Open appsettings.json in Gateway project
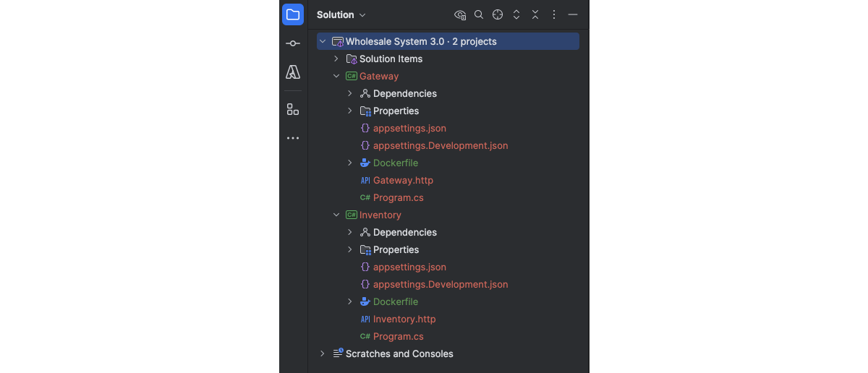The image size is (868, 373). click(x=409, y=128)
